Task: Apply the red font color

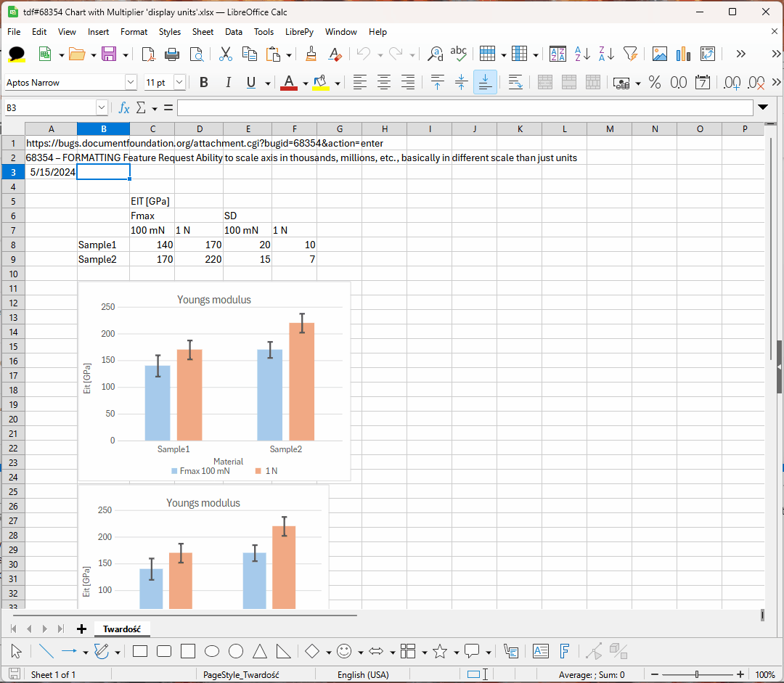Action: pos(288,83)
